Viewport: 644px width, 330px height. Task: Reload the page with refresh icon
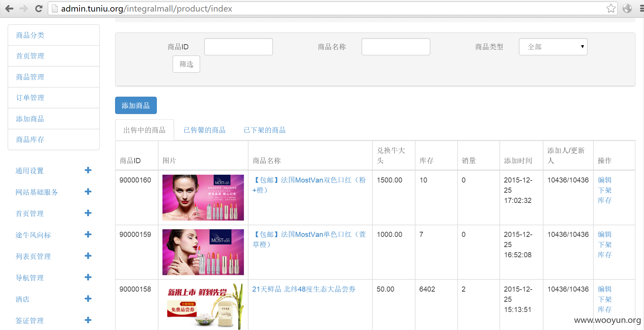point(39,8)
